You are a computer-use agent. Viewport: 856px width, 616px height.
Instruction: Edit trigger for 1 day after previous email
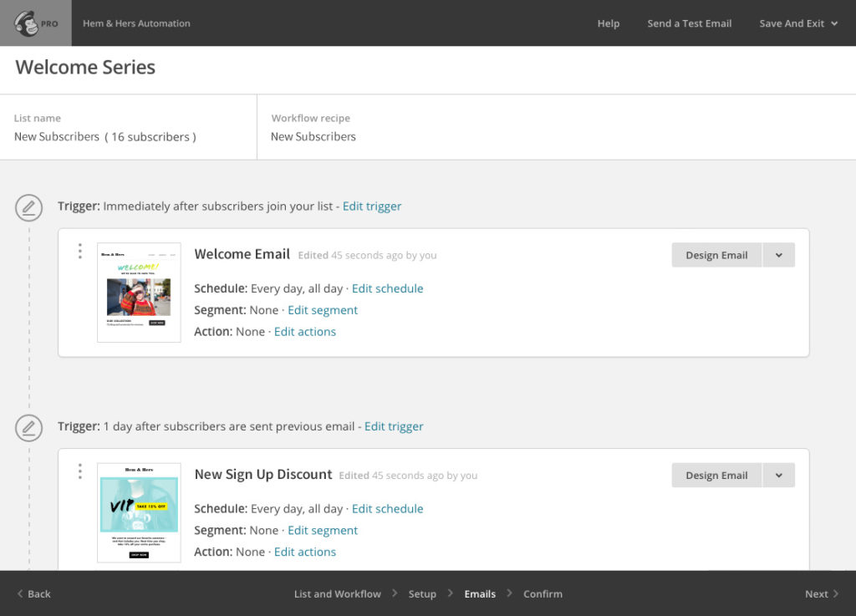(x=394, y=426)
